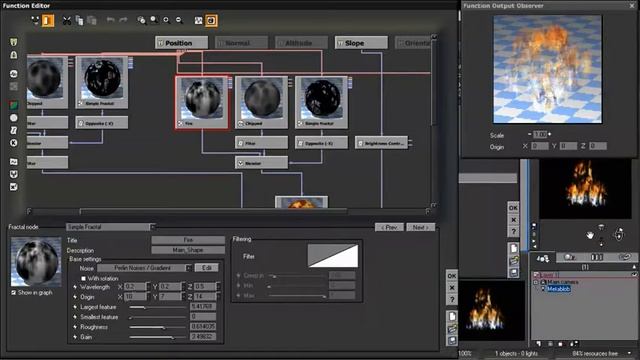The height and width of the screenshot is (360, 640).
Task: Toggle the With rotation checkbox
Action: [83, 278]
